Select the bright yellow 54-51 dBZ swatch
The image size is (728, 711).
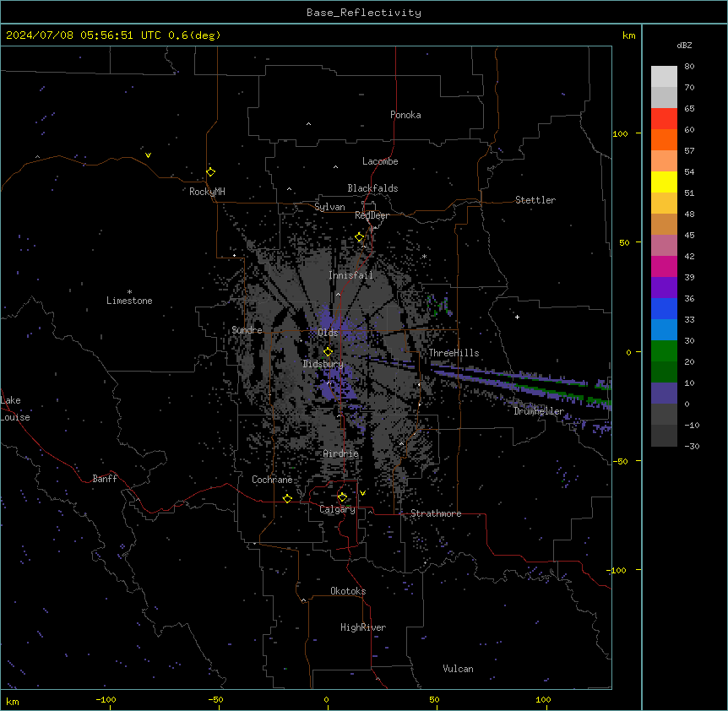click(664, 182)
